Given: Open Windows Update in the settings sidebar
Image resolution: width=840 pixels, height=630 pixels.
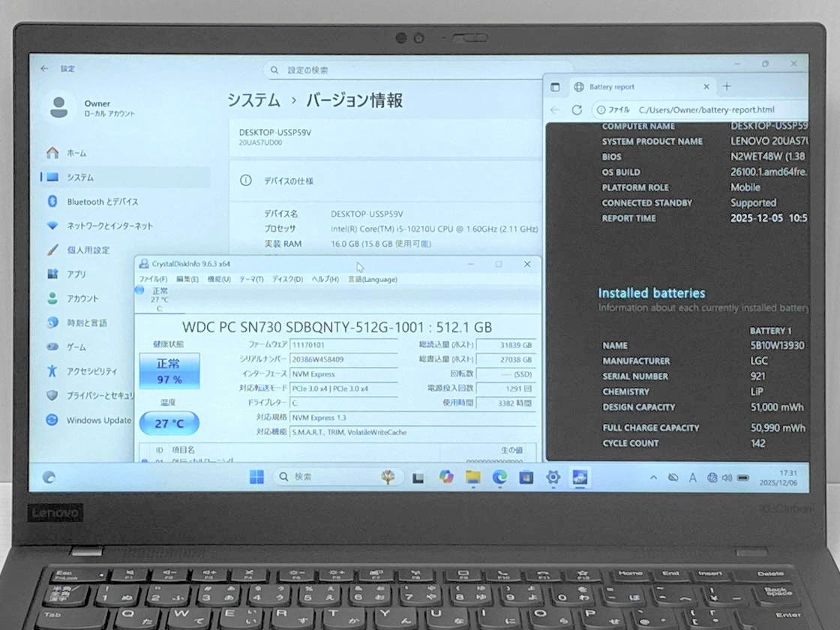Looking at the screenshot, I should click(98, 420).
